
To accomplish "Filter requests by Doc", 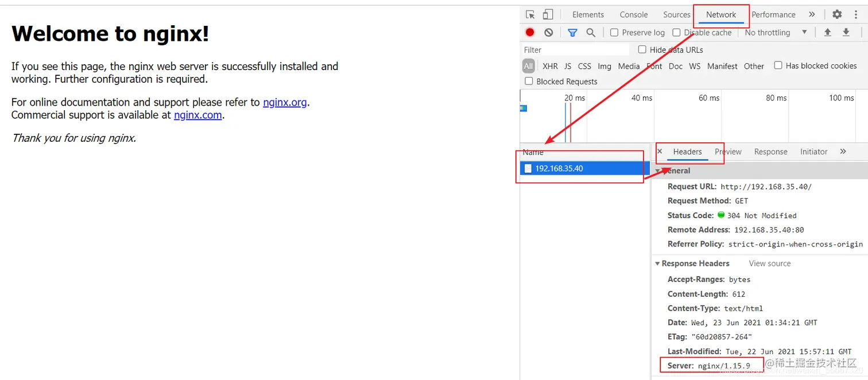I will 676,66.
